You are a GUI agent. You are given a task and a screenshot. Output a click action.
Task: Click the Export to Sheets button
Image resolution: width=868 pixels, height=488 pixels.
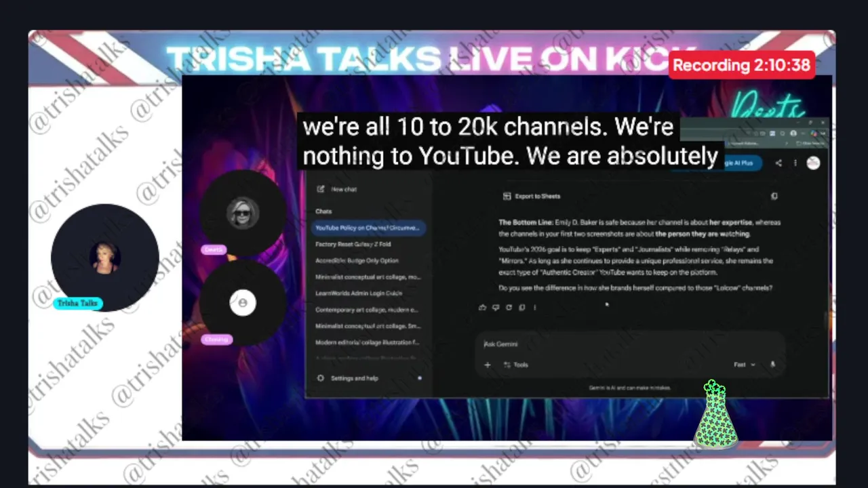532,197
